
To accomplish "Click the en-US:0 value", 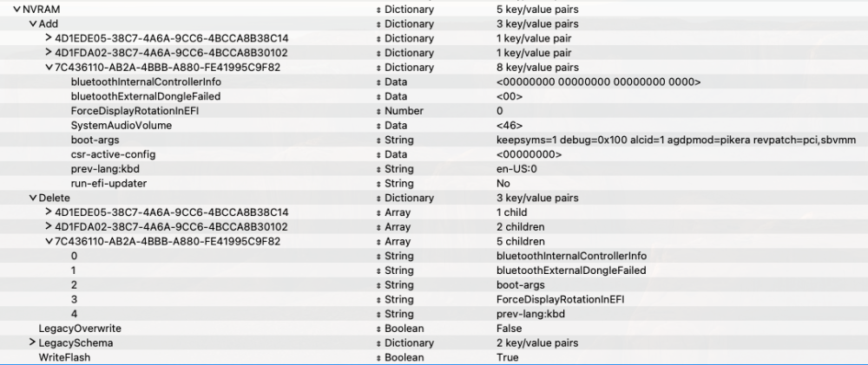I will pos(517,169).
